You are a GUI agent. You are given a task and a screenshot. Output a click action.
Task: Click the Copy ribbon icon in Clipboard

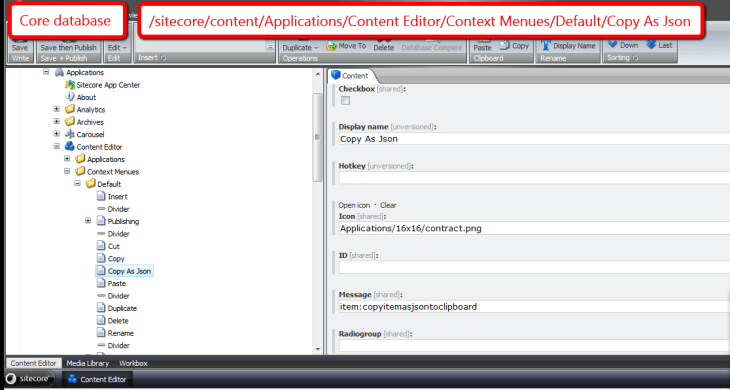tap(505, 46)
